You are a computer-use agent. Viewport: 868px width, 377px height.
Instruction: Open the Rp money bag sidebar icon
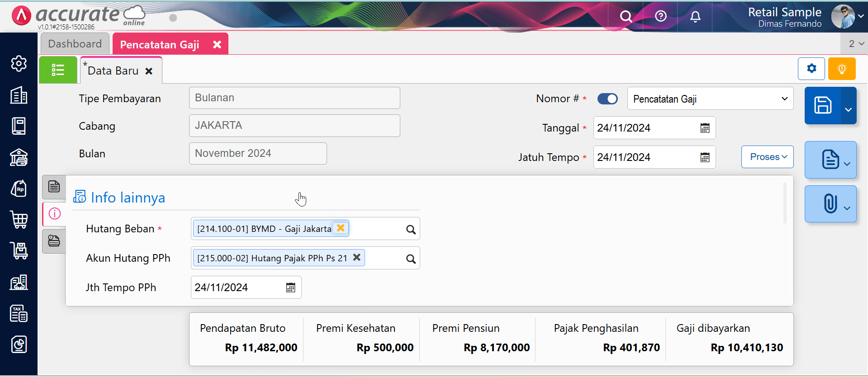tap(19, 188)
